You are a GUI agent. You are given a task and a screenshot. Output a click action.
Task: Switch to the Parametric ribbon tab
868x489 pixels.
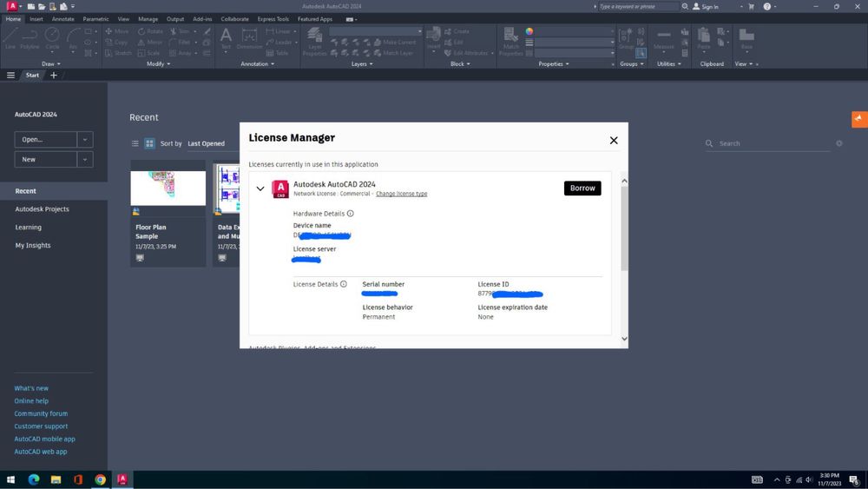[95, 19]
